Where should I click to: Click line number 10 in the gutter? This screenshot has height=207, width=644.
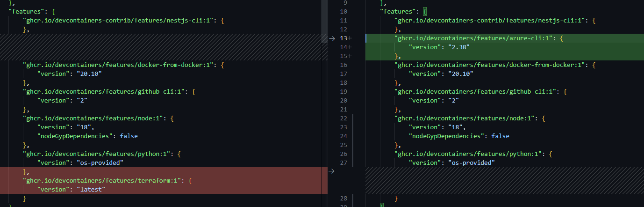click(x=343, y=12)
